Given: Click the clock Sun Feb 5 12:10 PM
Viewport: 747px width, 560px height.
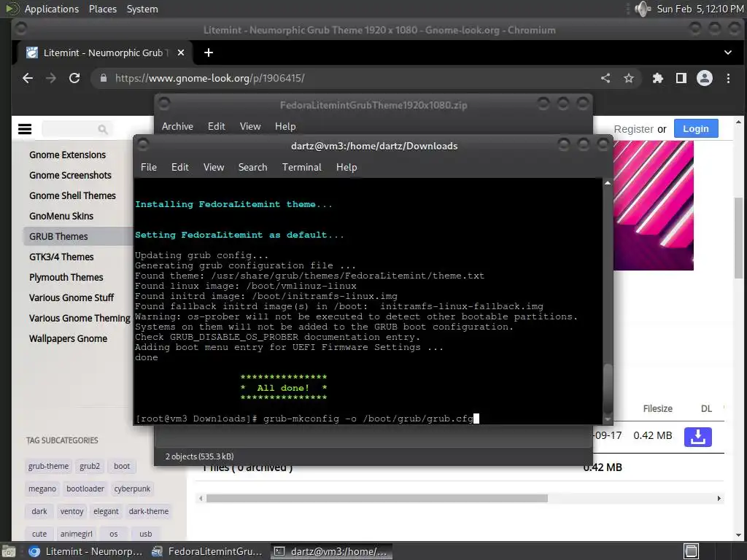Looking at the screenshot, I should tap(700, 9).
